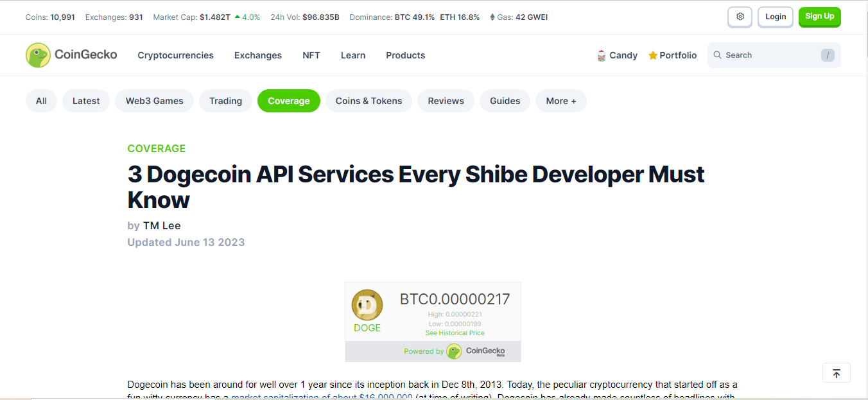Click the scroll-to-top arrow button

point(836,372)
